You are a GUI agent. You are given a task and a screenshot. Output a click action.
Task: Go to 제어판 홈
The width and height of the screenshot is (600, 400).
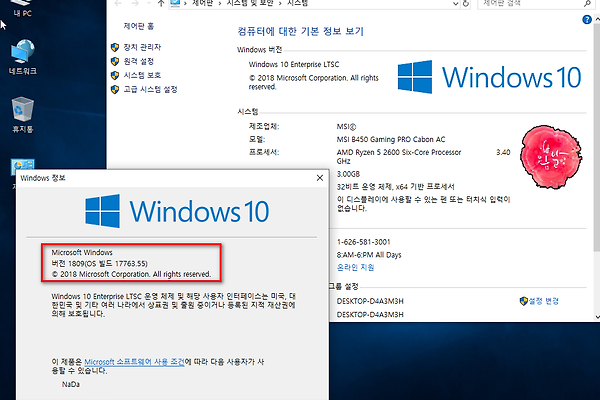(139, 26)
